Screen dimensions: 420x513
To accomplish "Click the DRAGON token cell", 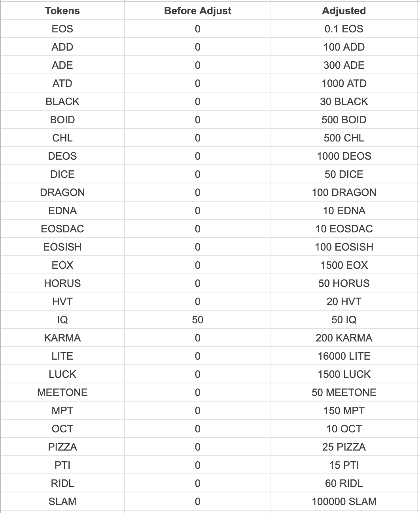I will click(62, 192).
